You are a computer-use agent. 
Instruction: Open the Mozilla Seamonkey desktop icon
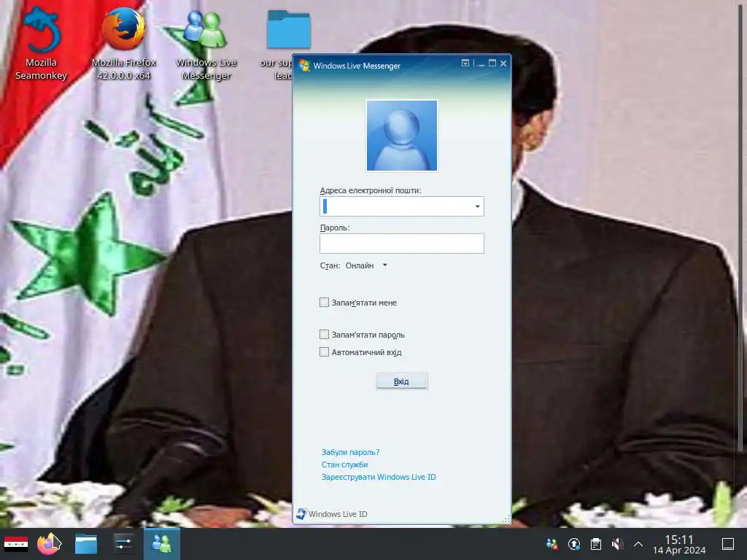pyautogui.click(x=41, y=43)
